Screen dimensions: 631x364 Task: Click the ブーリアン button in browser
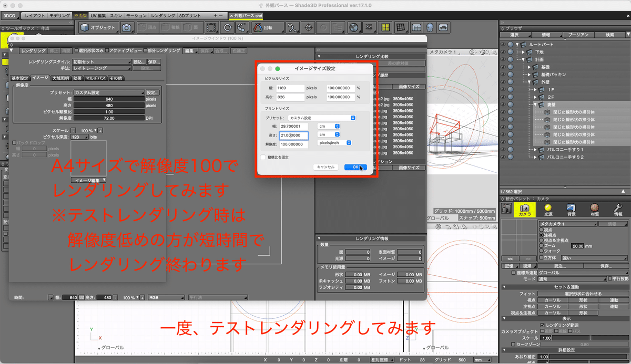(x=578, y=35)
